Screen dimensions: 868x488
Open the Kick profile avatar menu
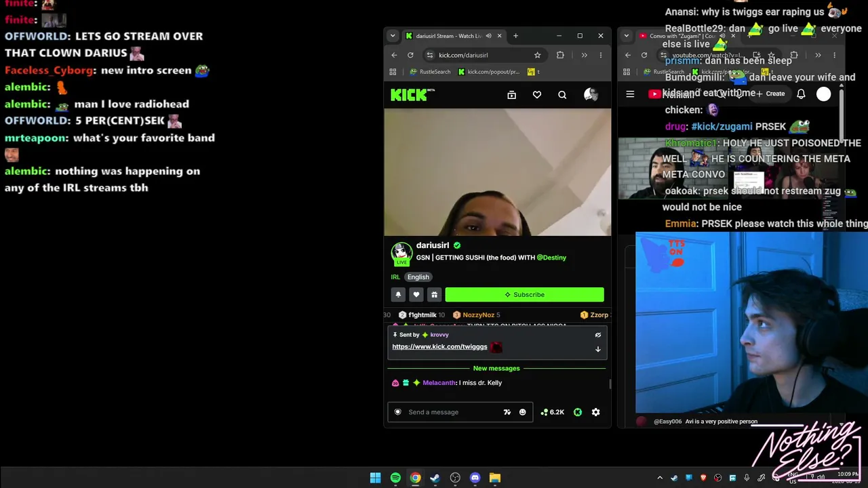[x=591, y=95]
